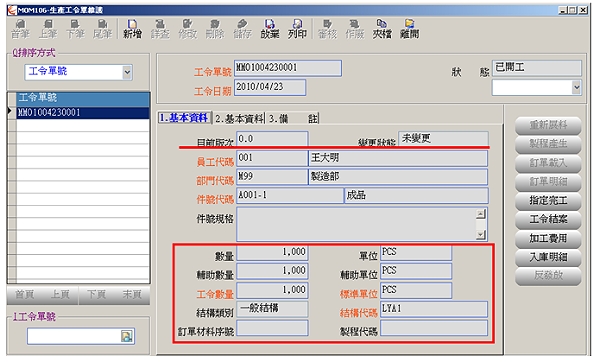Click the 重新展料 button
Screen dimensions: 600x363
click(548, 125)
